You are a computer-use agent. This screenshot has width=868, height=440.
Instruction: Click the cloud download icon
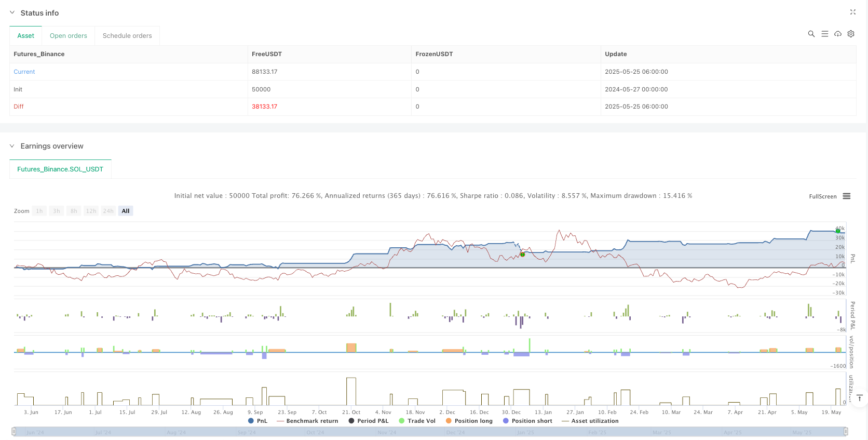pyautogui.click(x=837, y=34)
